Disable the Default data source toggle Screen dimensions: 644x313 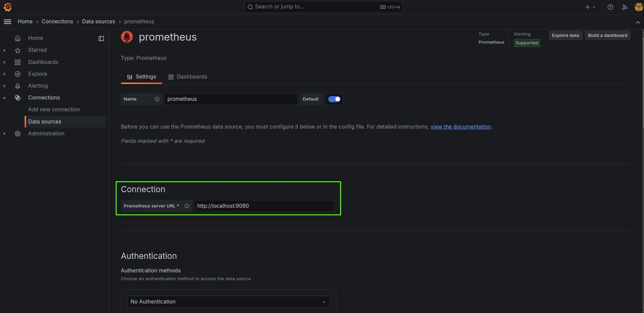click(x=334, y=99)
